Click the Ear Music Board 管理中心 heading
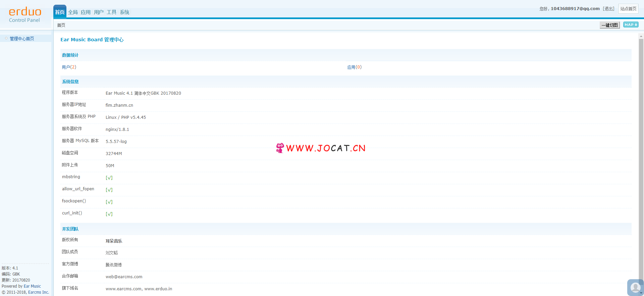This screenshot has width=644, height=296. pos(92,40)
